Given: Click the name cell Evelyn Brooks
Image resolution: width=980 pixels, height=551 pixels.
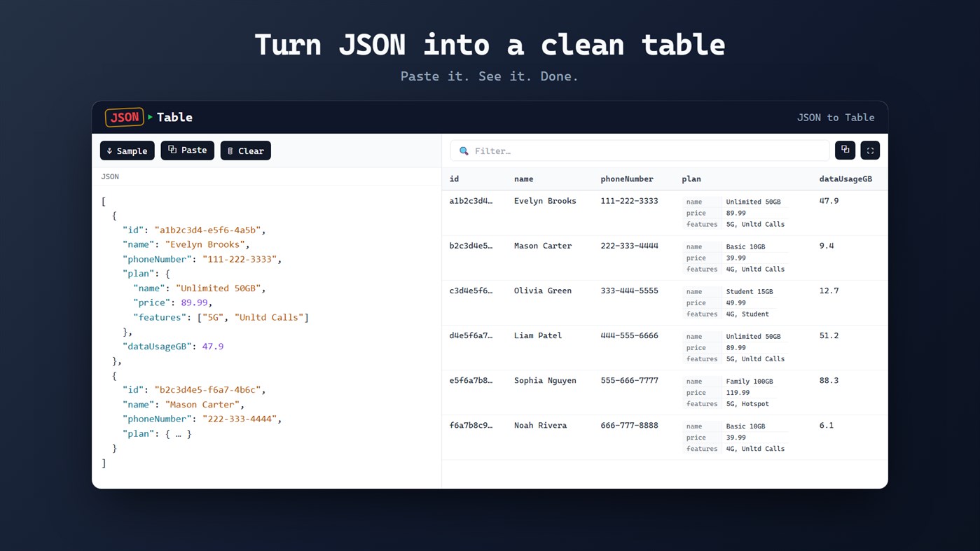Looking at the screenshot, I should (545, 201).
